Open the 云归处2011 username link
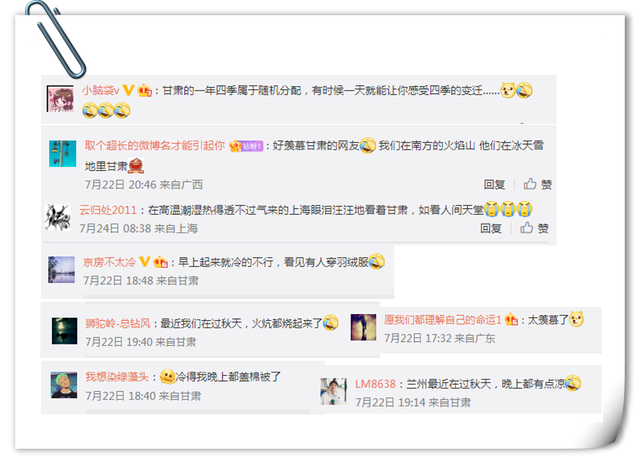 (108, 210)
